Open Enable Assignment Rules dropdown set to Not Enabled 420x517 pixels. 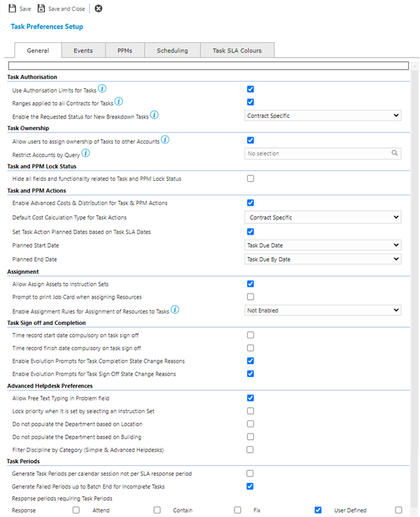(x=323, y=310)
